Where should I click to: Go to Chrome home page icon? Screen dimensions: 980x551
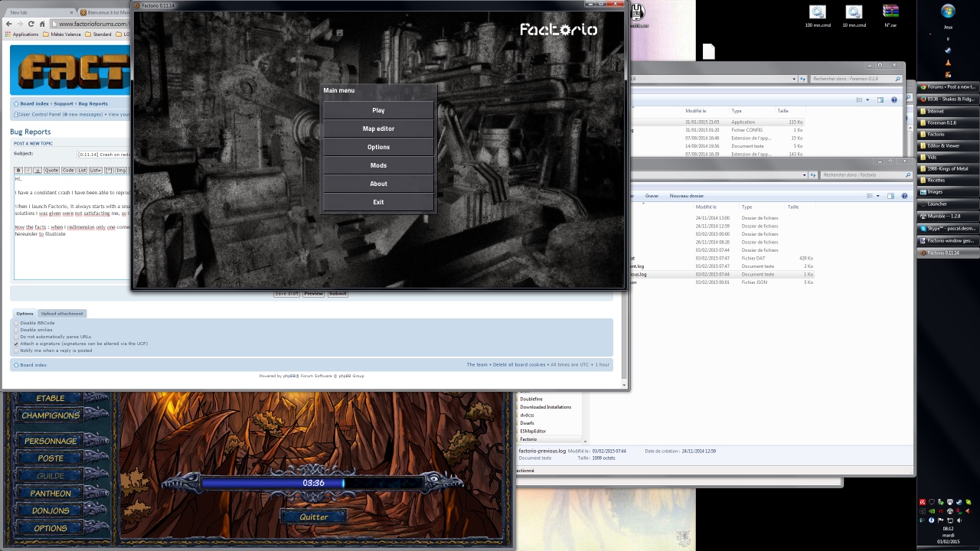click(x=42, y=24)
